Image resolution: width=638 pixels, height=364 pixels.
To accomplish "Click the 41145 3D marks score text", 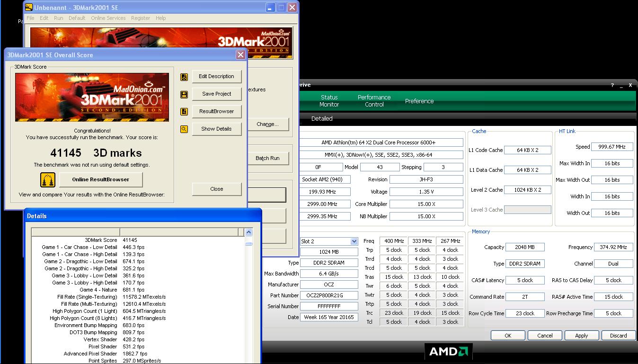I will [x=96, y=153].
